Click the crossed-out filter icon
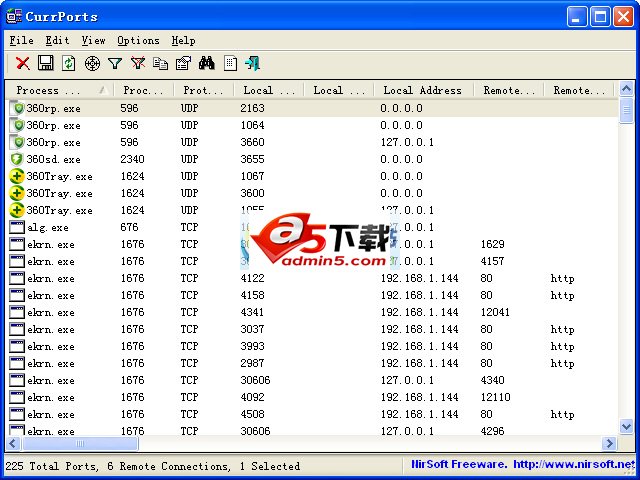The width and height of the screenshot is (640, 480). tap(138, 63)
